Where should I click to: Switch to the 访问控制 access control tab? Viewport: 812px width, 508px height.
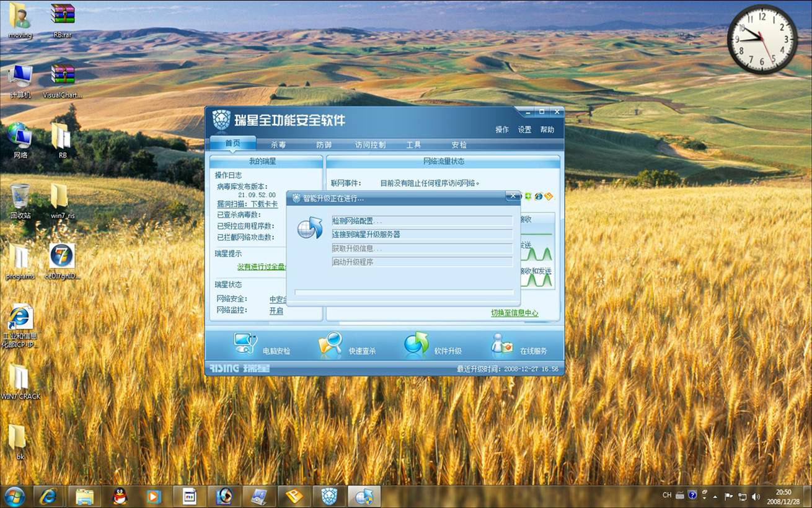tap(370, 144)
